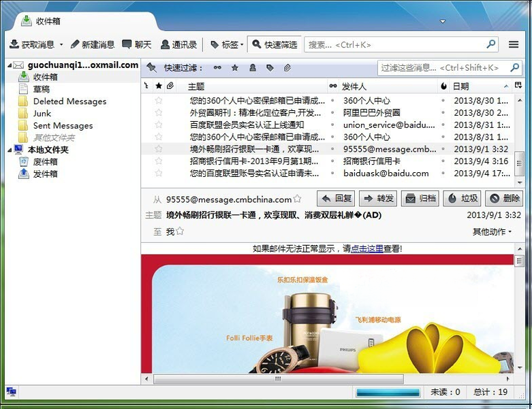
Task: Mark the 招商银行信用卡 message read-status dot
Action: 332,161
